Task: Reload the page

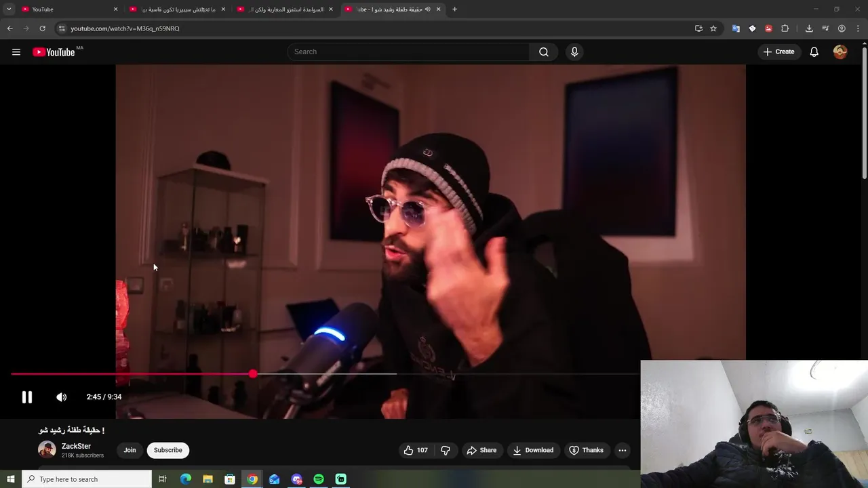Action: pos(42,28)
